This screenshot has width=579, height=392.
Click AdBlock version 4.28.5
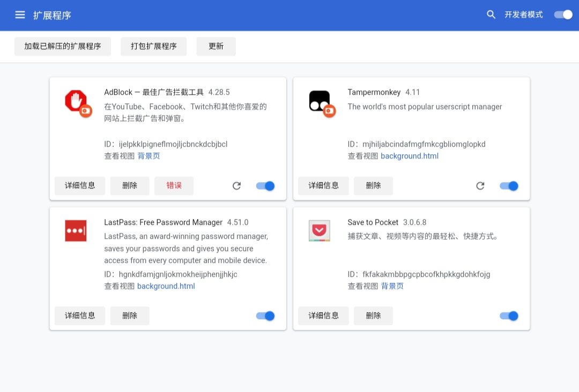[219, 92]
